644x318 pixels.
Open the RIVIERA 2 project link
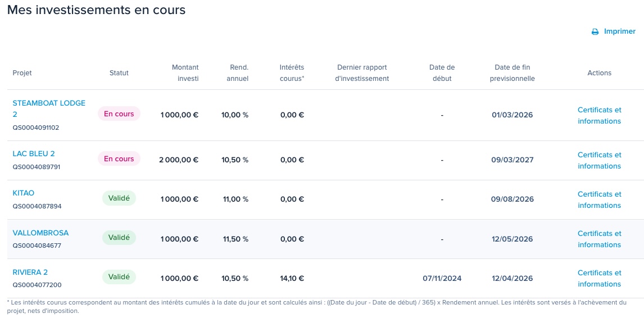point(30,272)
